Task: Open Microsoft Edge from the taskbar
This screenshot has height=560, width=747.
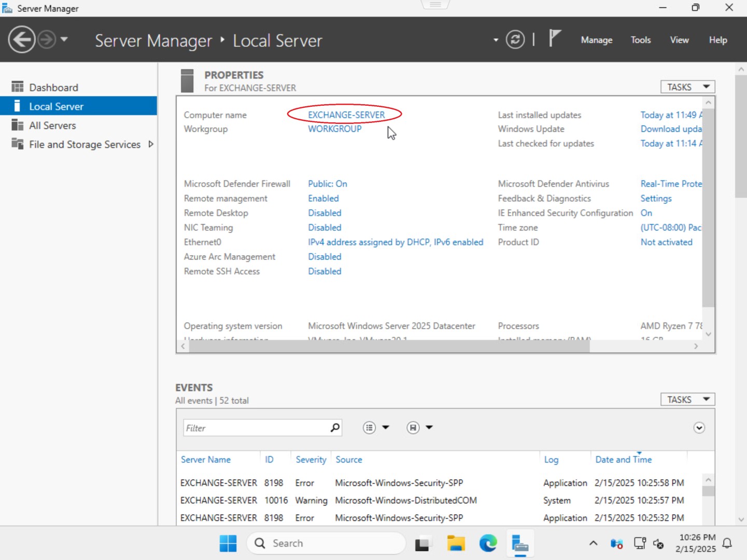Action: (x=488, y=543)
